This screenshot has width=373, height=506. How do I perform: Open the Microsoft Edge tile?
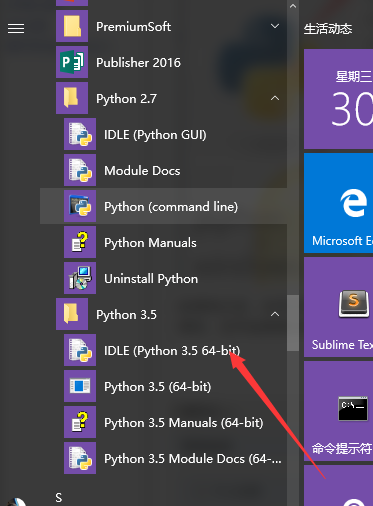(x=338, y=203)
